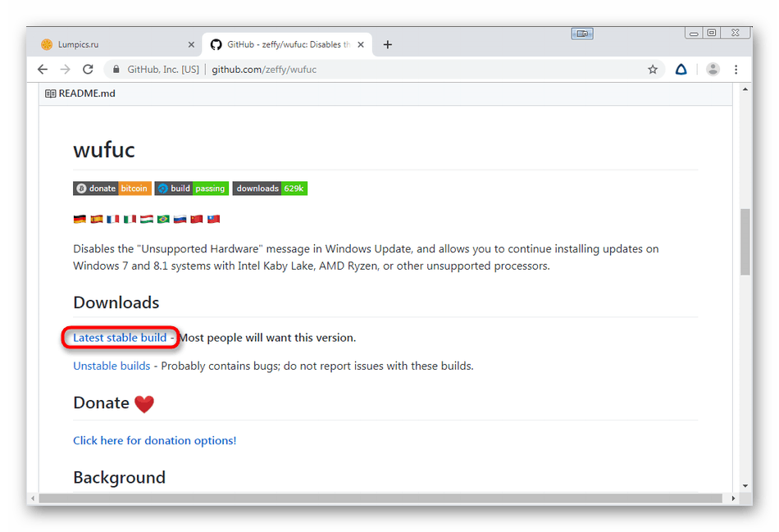779x532 pixels.
Task: Bookmark this page with the star icon
Action: click(x=653, y=70)
